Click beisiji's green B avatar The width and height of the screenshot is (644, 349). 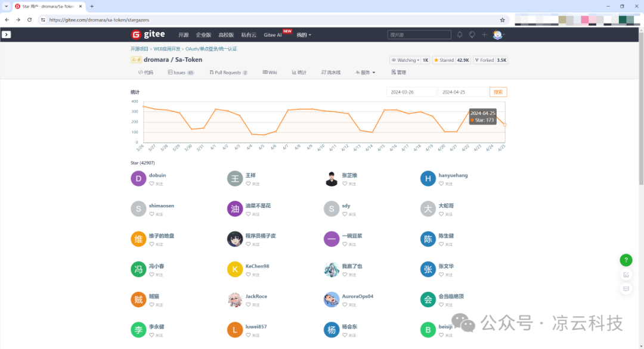click(428, 330)
